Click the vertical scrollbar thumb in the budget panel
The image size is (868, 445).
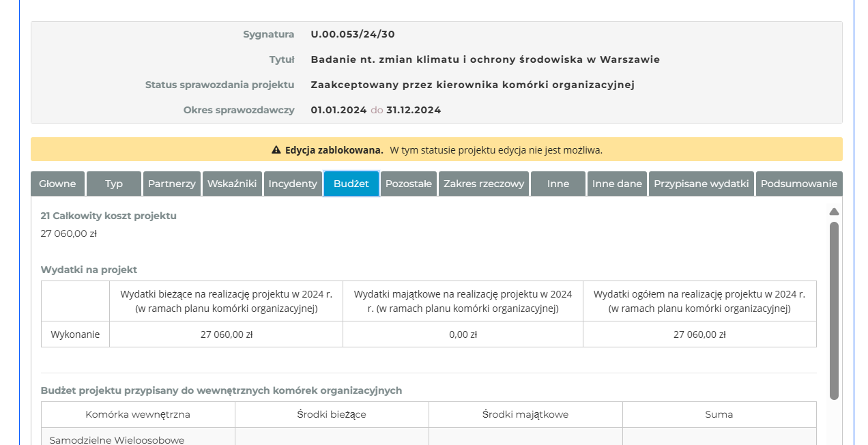(834, 311)
